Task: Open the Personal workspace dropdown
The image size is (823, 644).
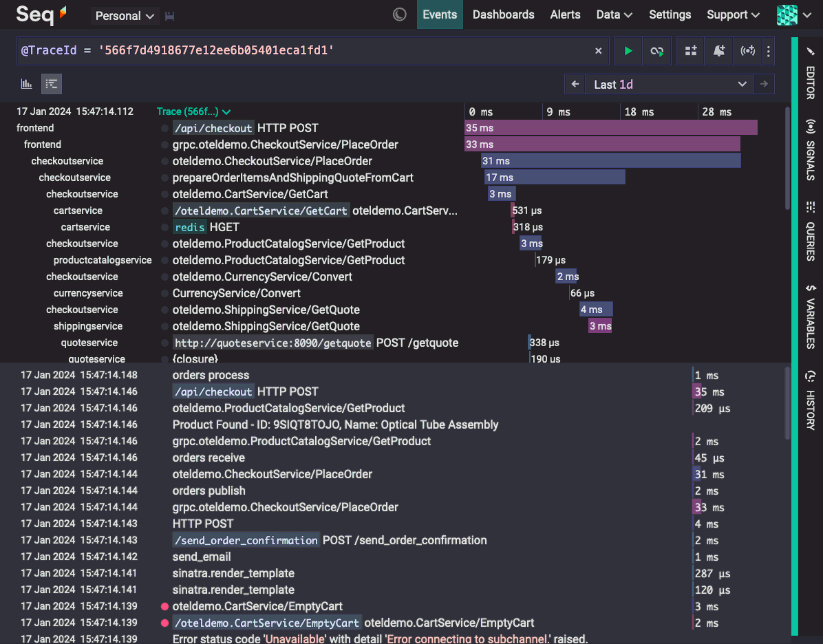Action: (125, 16)
